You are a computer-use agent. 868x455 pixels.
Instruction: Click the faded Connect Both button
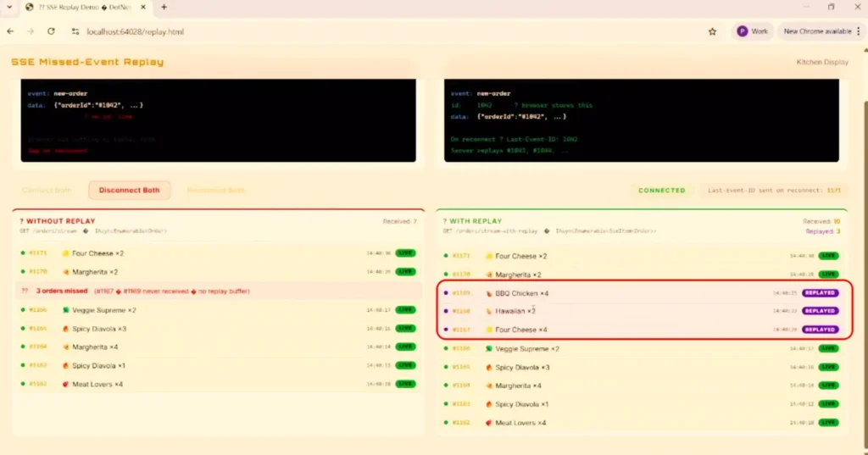click(x=48, y=191)
